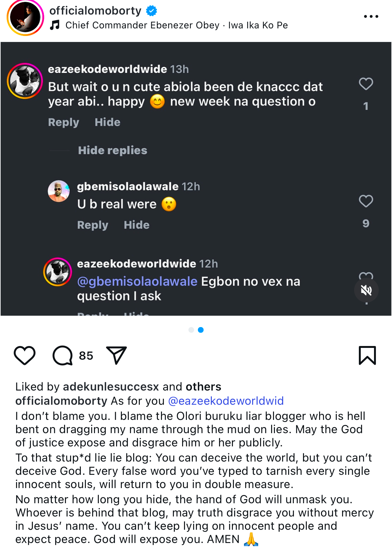Open the post comments bubble icon

(62, 355)
